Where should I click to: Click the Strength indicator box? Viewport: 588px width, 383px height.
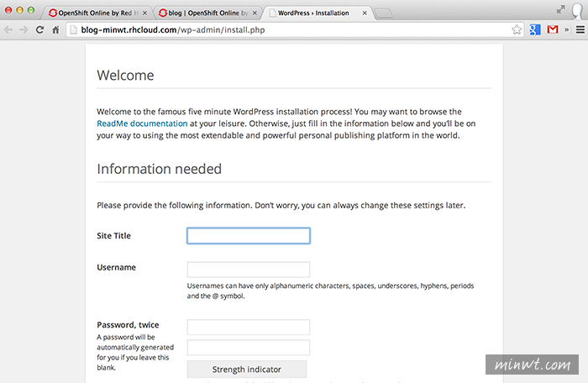coord(247,369)
